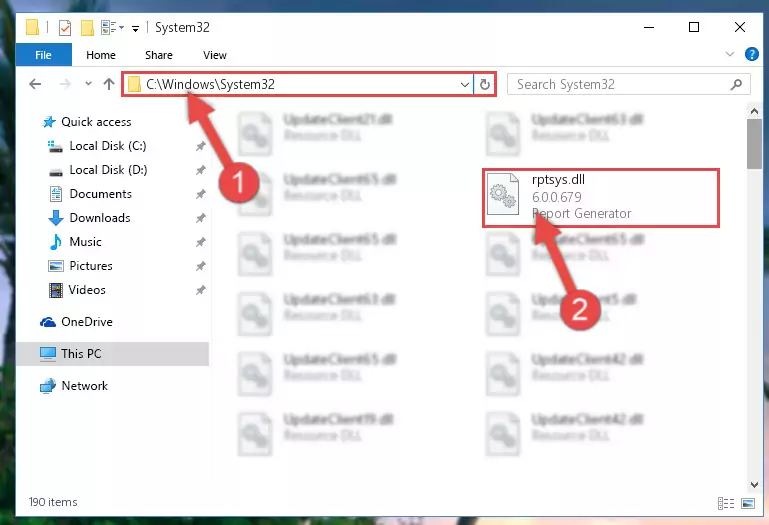
Task: Switch to Large icons view layout icon
Action: (x=748, y=503)
